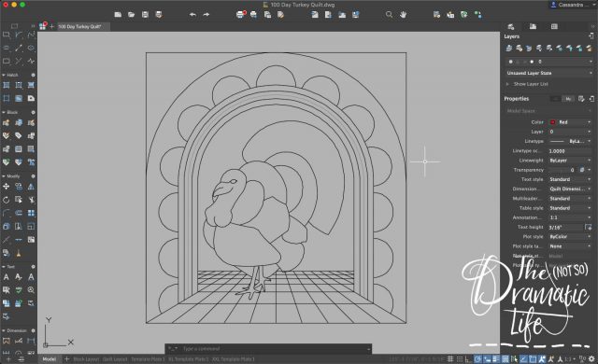Open the Color Red dropdown
Image resolution: width=598 pixels, height=364 pixels.
pos(571,122)
